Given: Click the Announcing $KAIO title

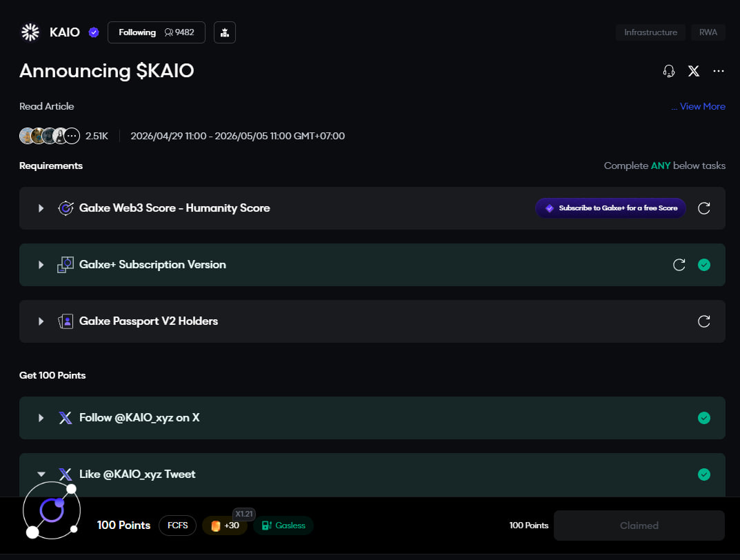Looking at the screenshot, I should pos(107,71).
